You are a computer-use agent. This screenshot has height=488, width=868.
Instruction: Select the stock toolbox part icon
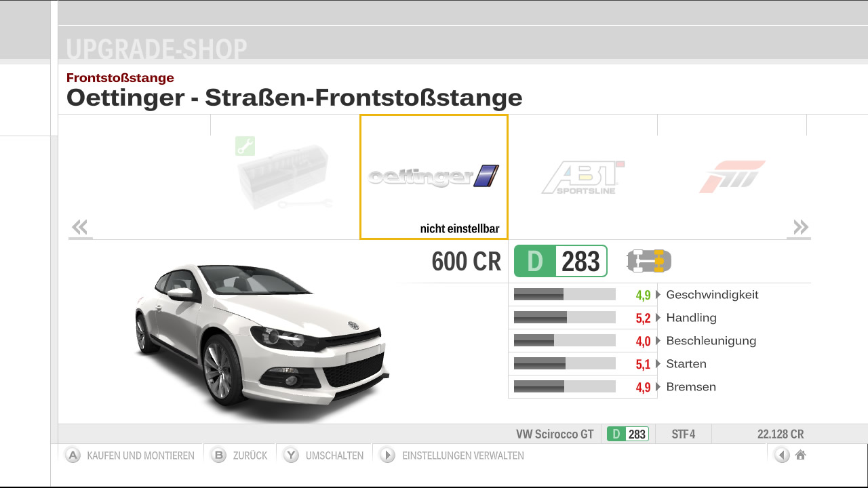pyautogui.click(x=284, y=178)
